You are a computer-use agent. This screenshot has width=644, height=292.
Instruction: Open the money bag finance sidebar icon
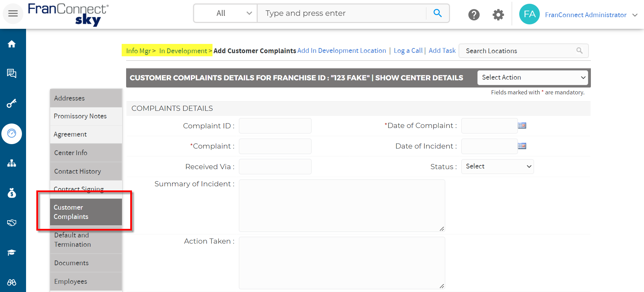(12, 193)
